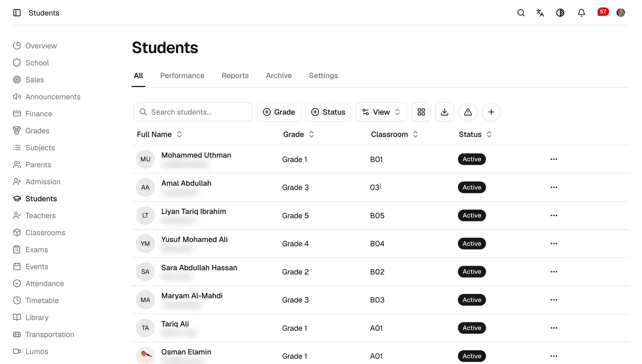
Task: Toggle the sidebar panel icon
Action: pos(17,13)
